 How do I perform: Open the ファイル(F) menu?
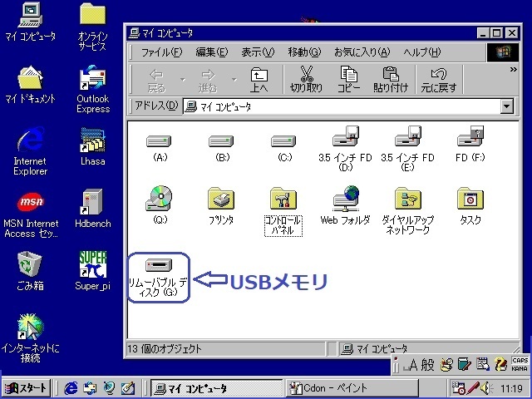161,52
